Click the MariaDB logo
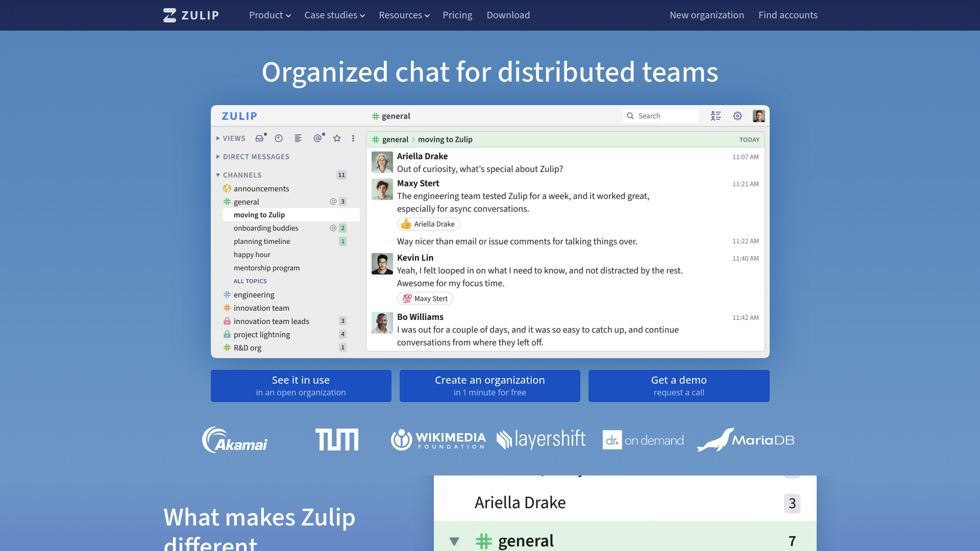Screen dimensions: 980x551 [746, 440]
